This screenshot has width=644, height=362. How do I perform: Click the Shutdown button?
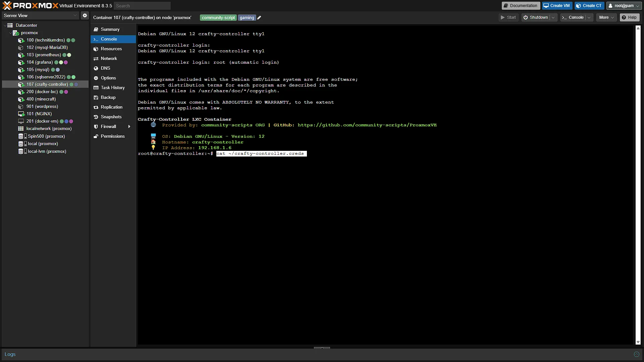[536, 17]
